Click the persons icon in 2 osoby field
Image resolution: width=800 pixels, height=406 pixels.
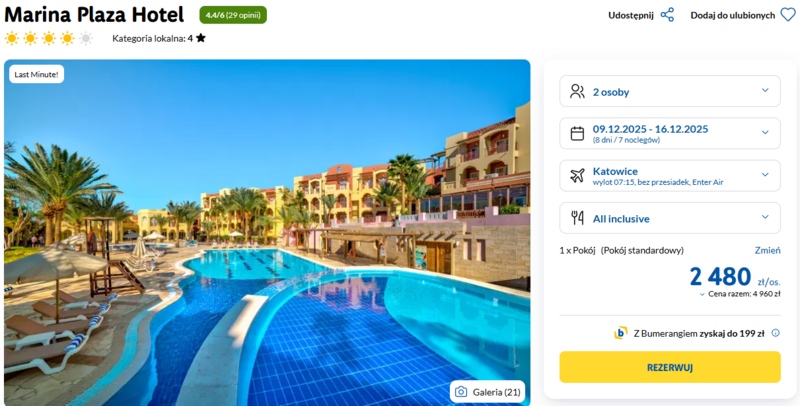click(x=577, y=91)
